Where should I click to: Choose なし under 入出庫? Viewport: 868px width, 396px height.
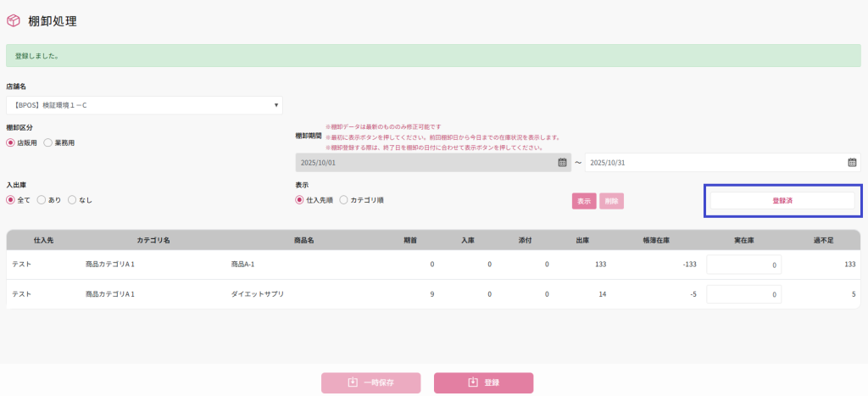(72, 200)
